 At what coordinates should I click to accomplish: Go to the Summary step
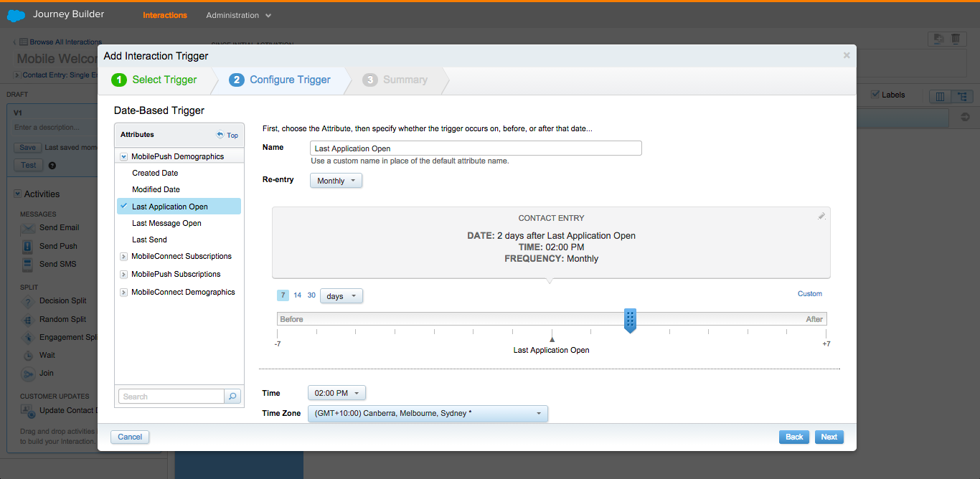395,80
